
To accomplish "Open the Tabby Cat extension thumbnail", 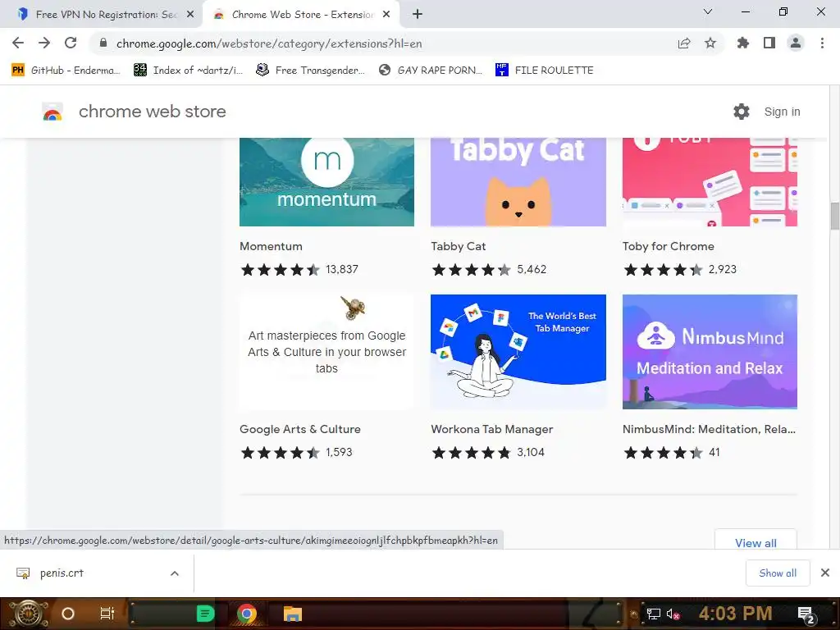I will click(518, 181).
